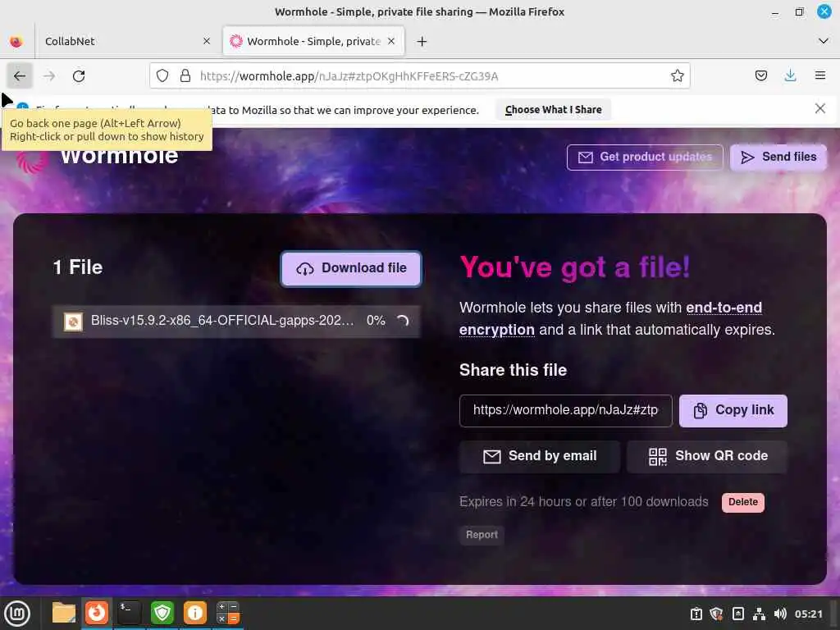Open the Linux Mint start menu
Image resolution: width=840 pixels, height=630 pixels.
[17, 614]
